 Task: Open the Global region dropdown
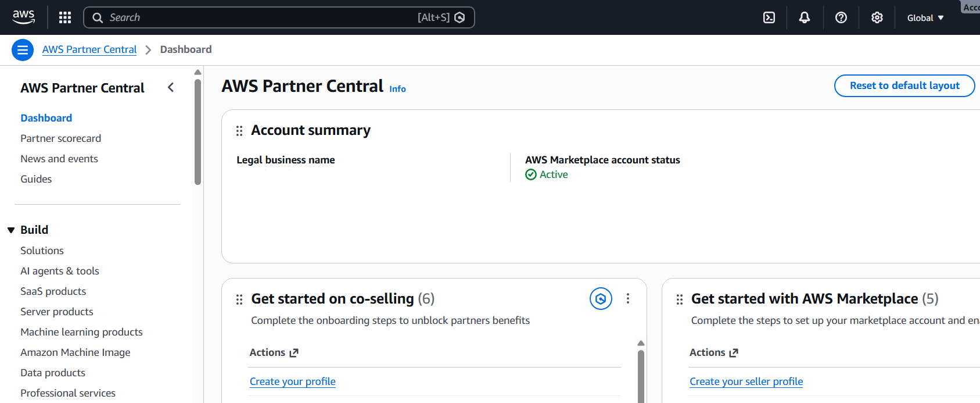point(925,18)
